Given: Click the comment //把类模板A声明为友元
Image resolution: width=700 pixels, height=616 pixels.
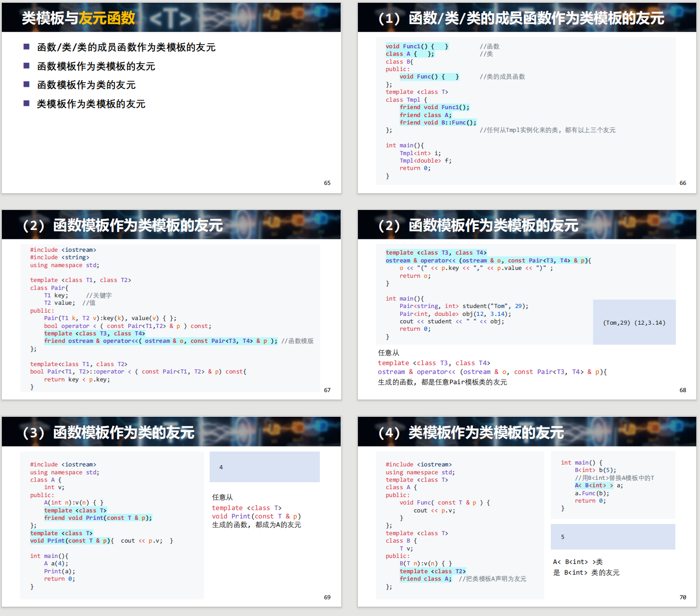Looking at the screenshot, I should click(493, 579).
